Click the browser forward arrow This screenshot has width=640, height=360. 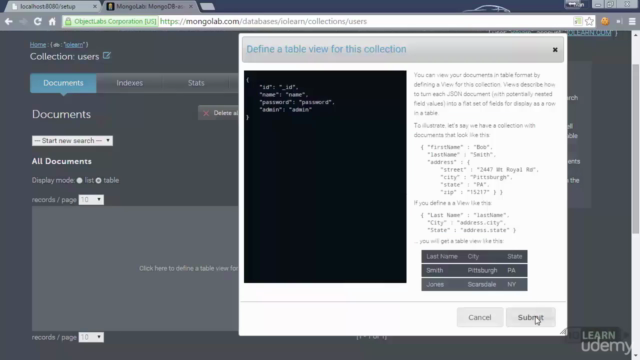tap(23, 21)
